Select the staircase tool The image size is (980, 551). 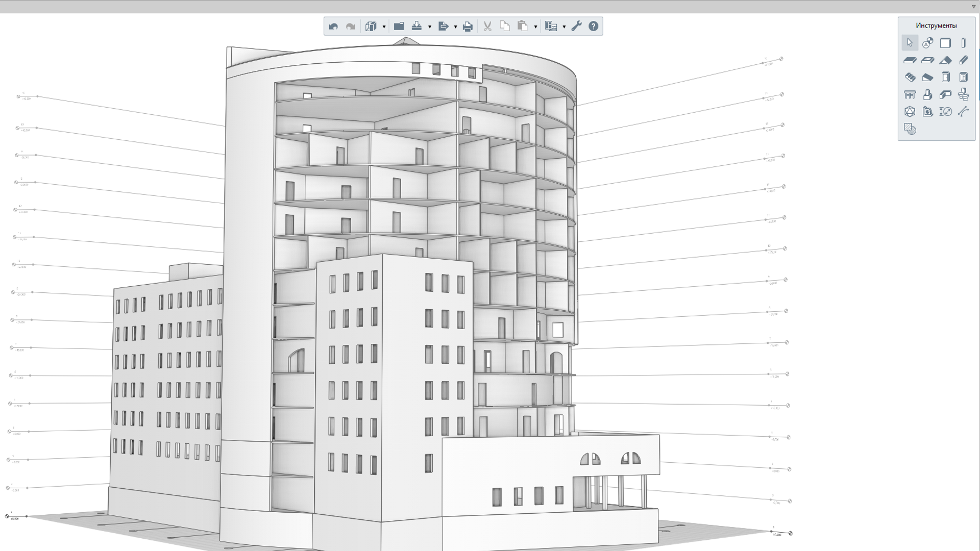point(910,78)
